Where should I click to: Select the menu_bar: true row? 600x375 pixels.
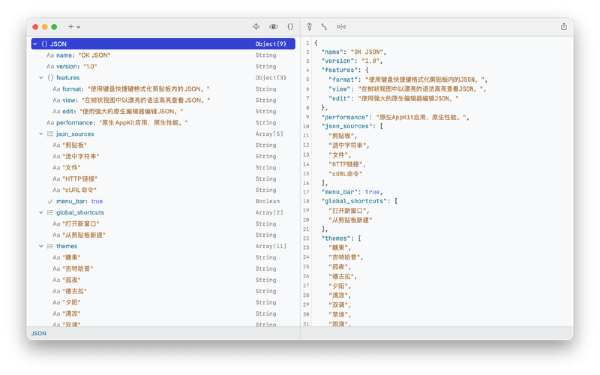[x=163, y=201]
